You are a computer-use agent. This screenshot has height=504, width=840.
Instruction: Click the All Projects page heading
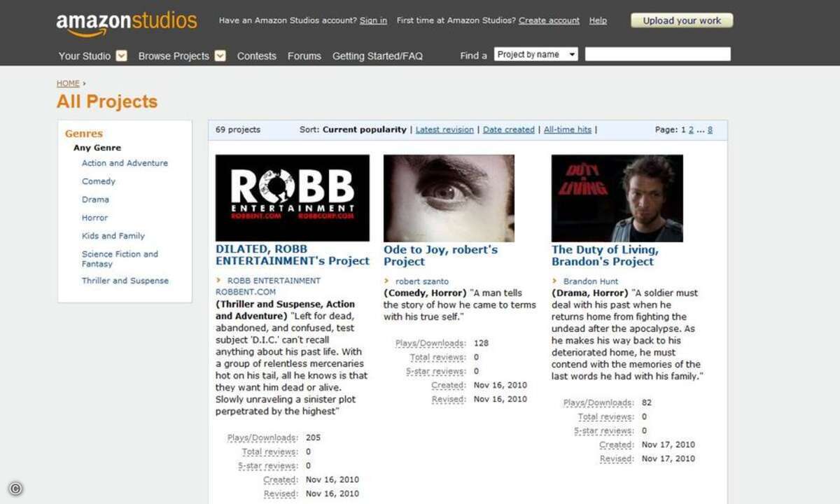[x=107, y=101]
